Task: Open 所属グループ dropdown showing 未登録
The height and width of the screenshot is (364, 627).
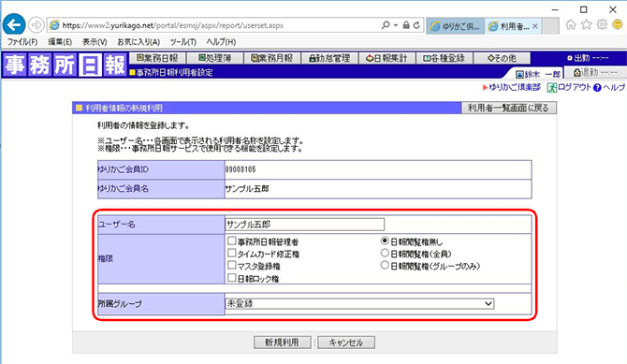Action: point(359,303)
